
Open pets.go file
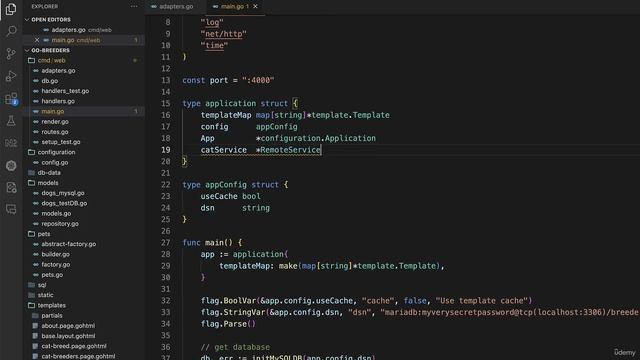[x=52, y=275]
